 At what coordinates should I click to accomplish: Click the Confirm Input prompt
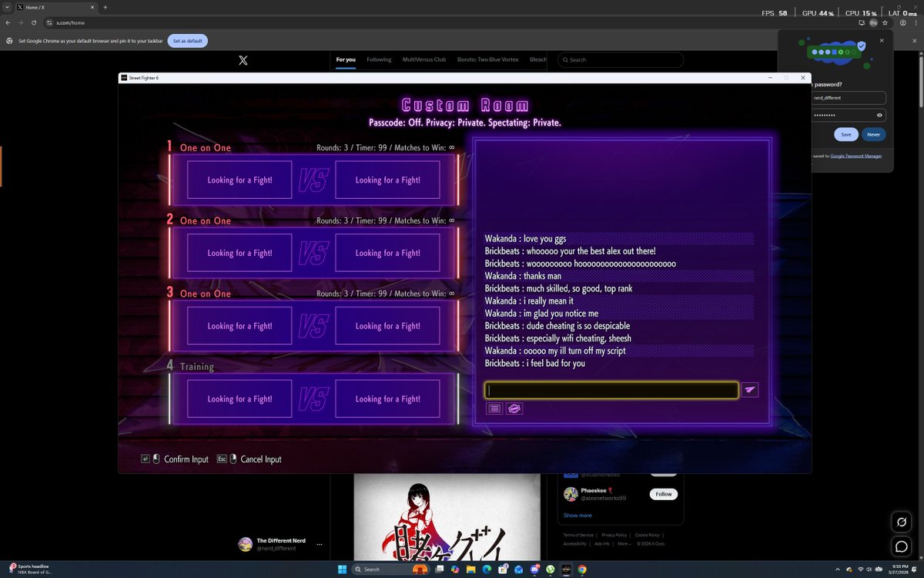point(175,459)
